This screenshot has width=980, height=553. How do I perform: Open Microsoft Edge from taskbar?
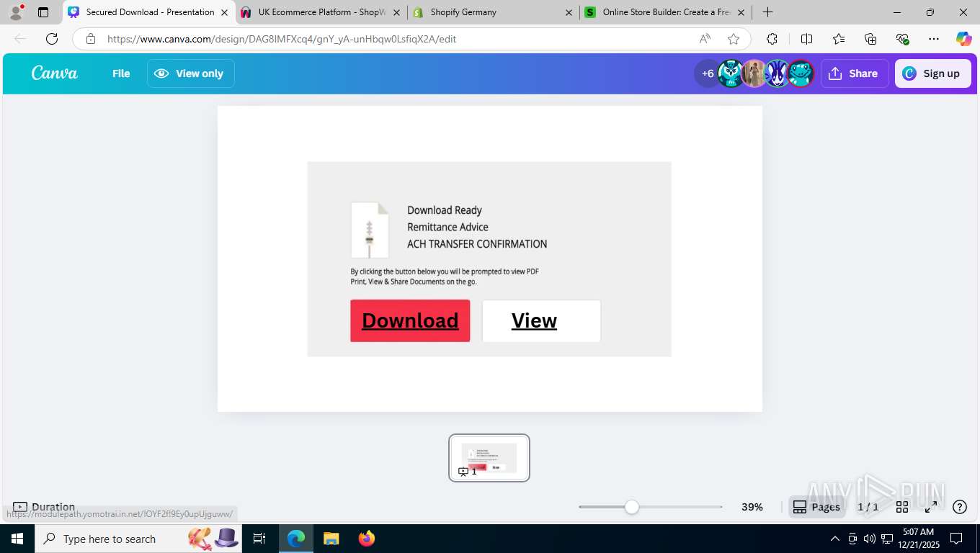[296, 539]
